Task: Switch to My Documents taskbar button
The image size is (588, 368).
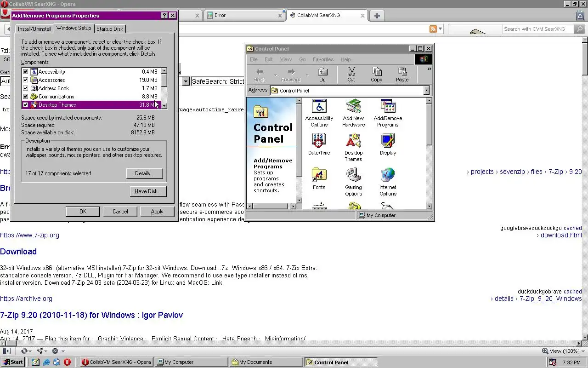Action: (x=266, y=362)
